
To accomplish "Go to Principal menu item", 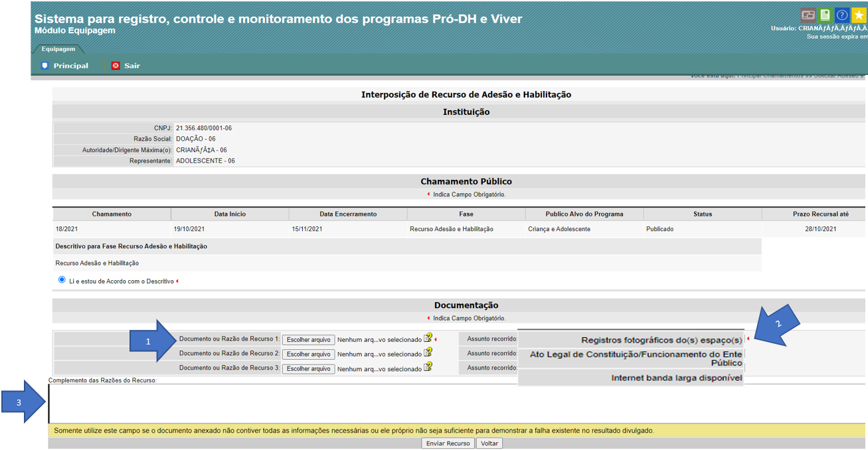I will coord(70,66).
